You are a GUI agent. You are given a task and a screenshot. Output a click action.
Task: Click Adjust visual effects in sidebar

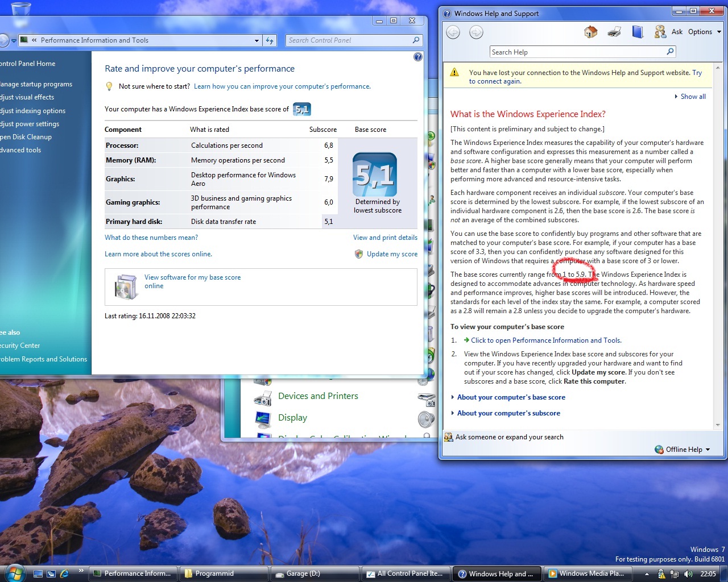click(x=27, y=97)
